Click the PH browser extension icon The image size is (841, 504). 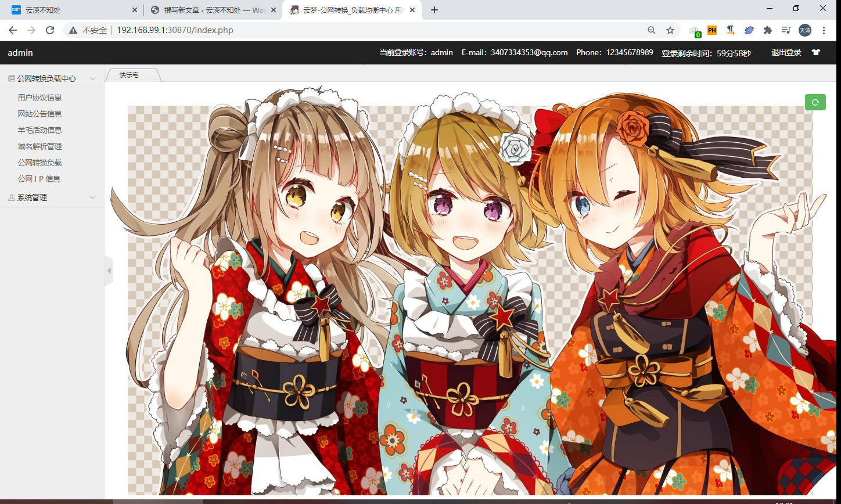[x=711, y=30]
